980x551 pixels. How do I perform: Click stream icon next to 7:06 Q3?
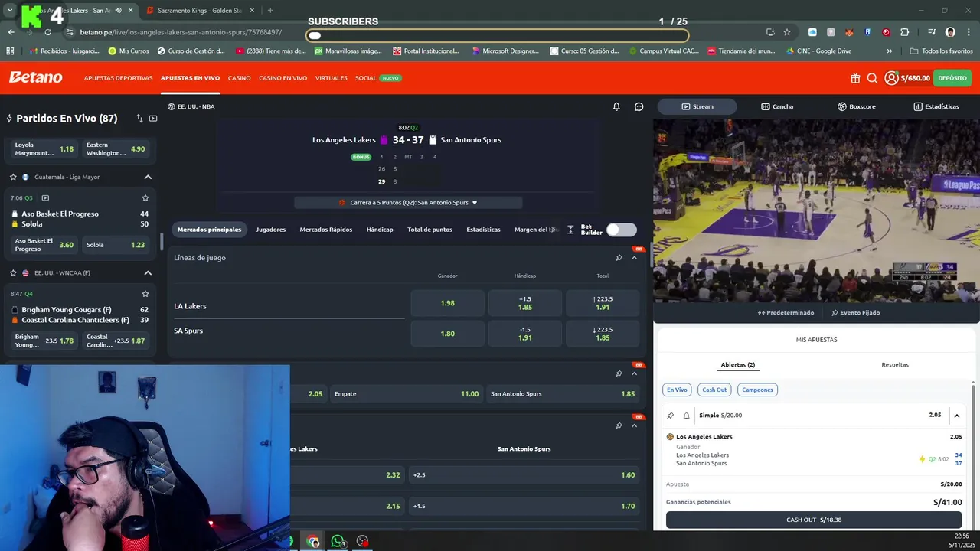click(x=45, y=198)
